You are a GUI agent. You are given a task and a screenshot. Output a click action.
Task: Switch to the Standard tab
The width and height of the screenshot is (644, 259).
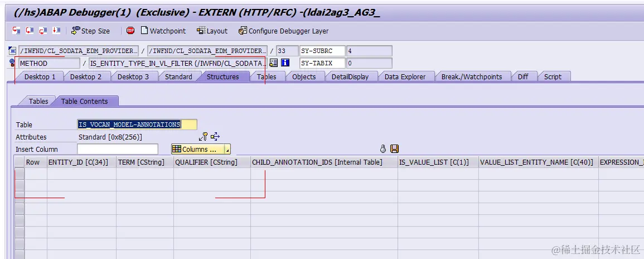[x=178, y=76]
